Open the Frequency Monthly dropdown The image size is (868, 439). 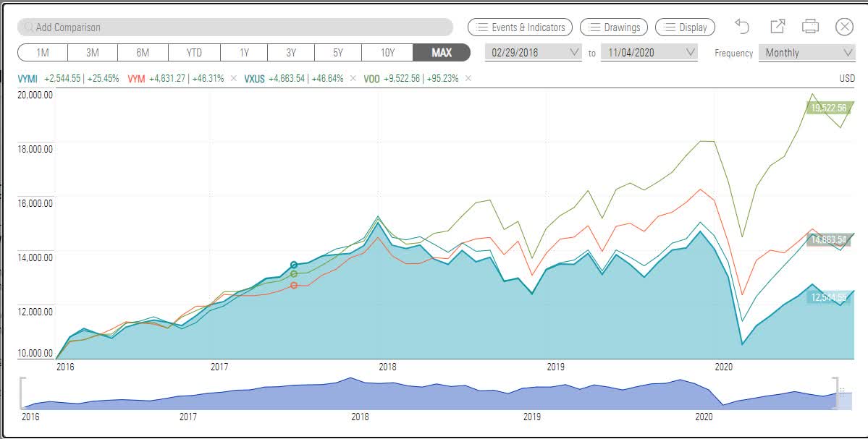point(806,52)
